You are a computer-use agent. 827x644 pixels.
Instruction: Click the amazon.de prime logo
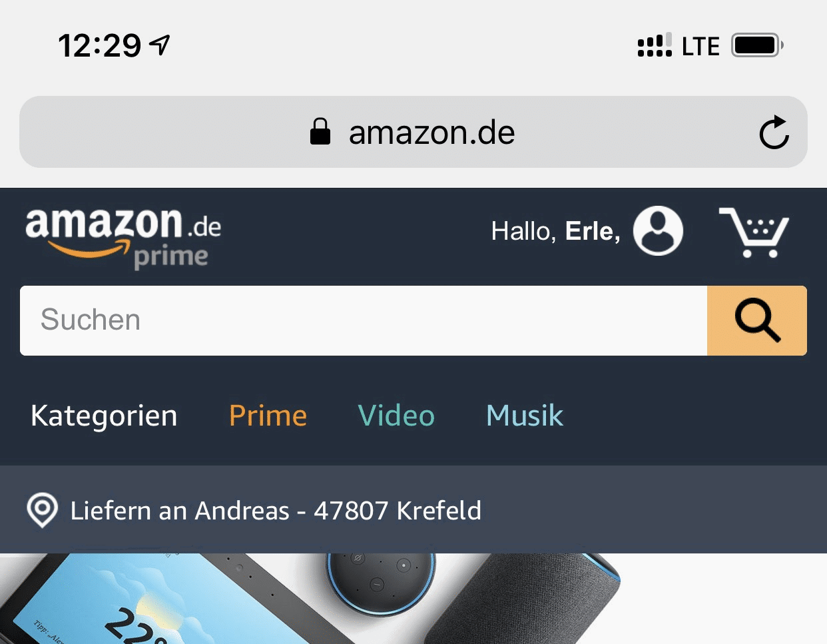click(x=123, y=237)
